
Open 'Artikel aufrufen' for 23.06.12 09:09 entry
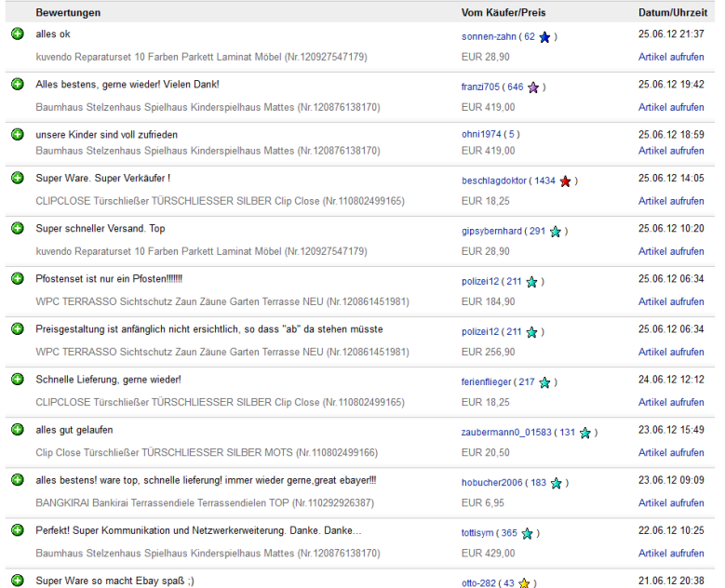coord(671,503)
